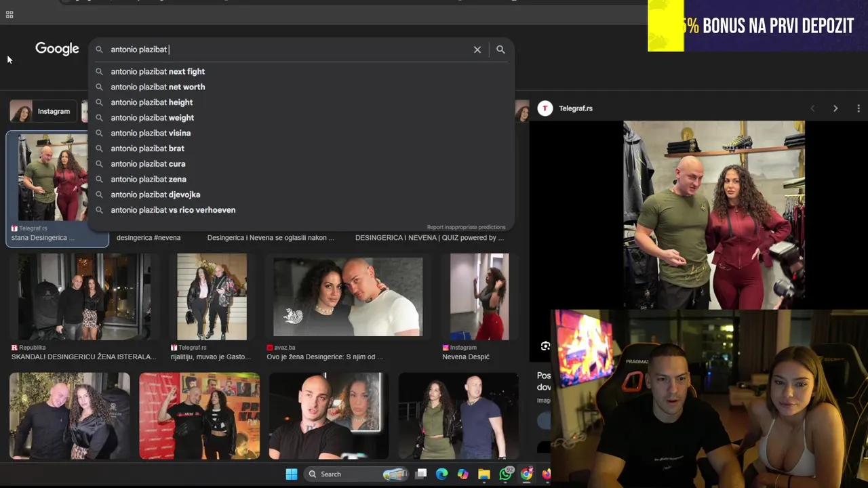This screenshot has width=868, height=488.
Task: Open the Republika 'SKANDALI DESINGERICU' image result
Action: (84, 297)
